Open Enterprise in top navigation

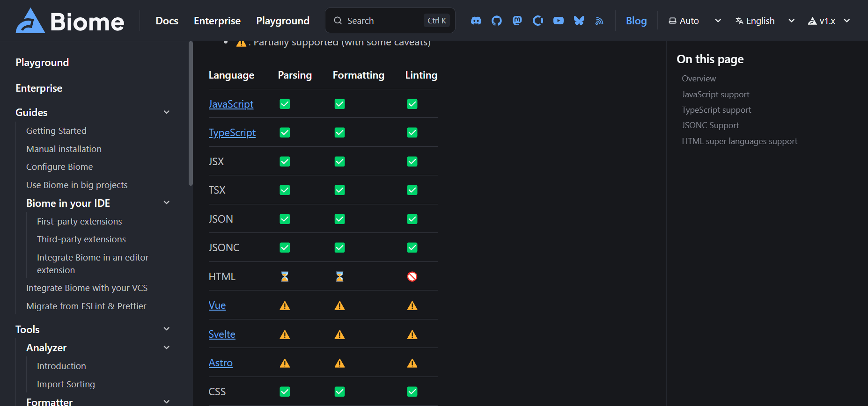click(217, 21)
